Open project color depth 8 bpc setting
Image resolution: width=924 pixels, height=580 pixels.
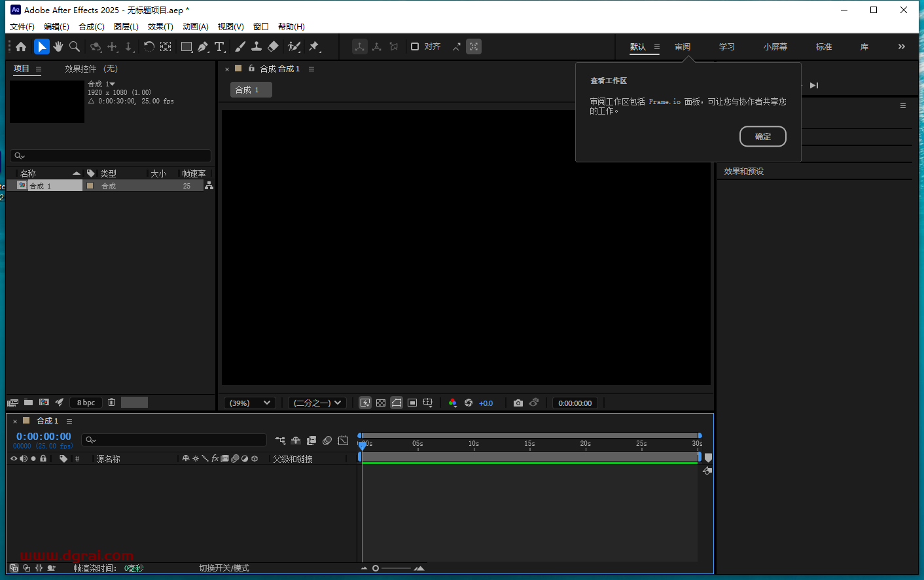click(x=86, y=403)
